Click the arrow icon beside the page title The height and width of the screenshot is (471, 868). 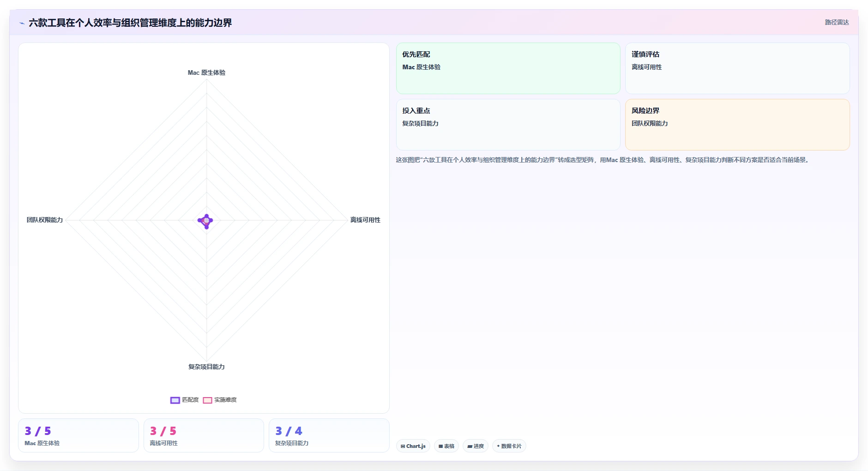(x=22, y=23)
